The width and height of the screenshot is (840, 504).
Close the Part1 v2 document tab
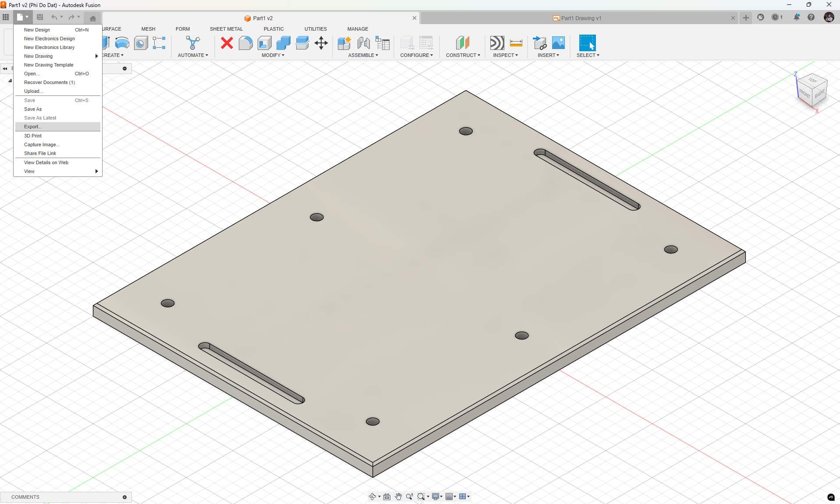point(414,18)
